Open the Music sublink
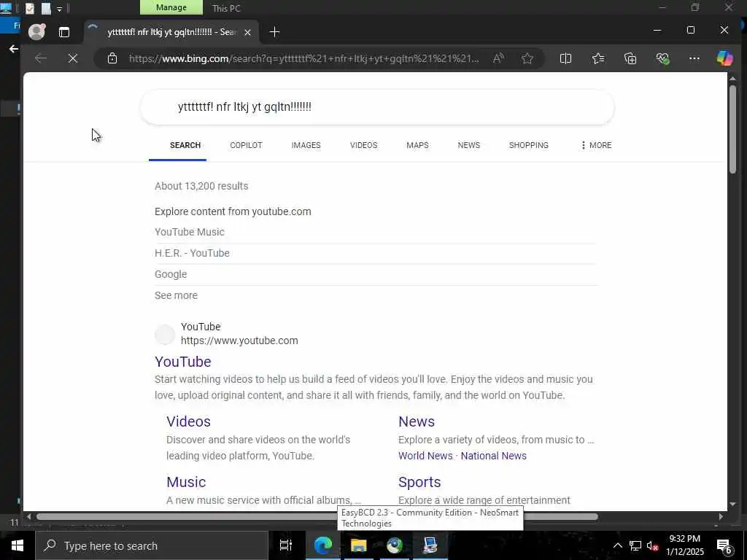This screenshot has width=747, height=560. click(x=186, y=482)
